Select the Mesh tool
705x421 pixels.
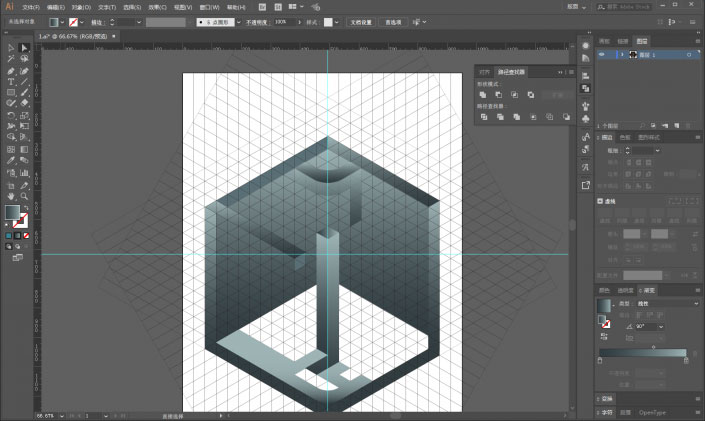tap(11, 149)
